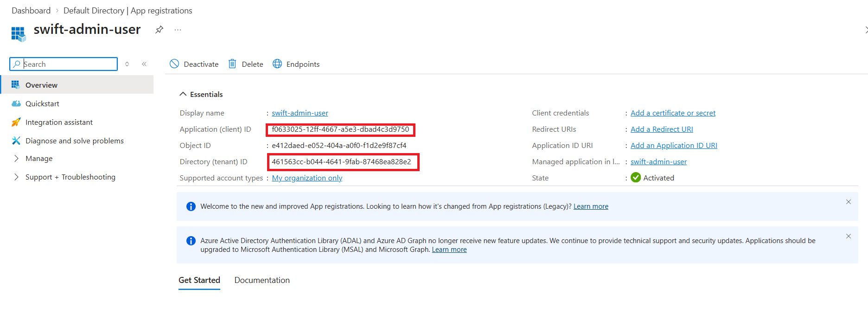Screen dimensions: 868x321
Task: Click the Search input field
Action: 64,64
